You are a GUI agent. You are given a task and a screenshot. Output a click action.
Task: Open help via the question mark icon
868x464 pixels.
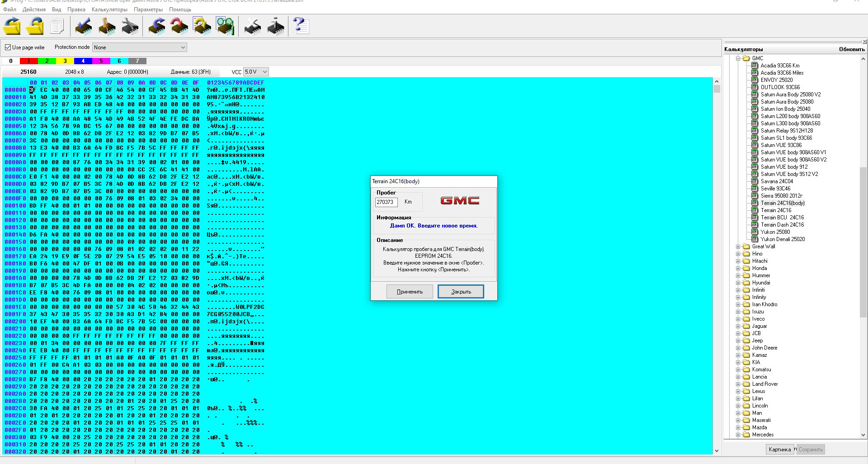[301, 26]
